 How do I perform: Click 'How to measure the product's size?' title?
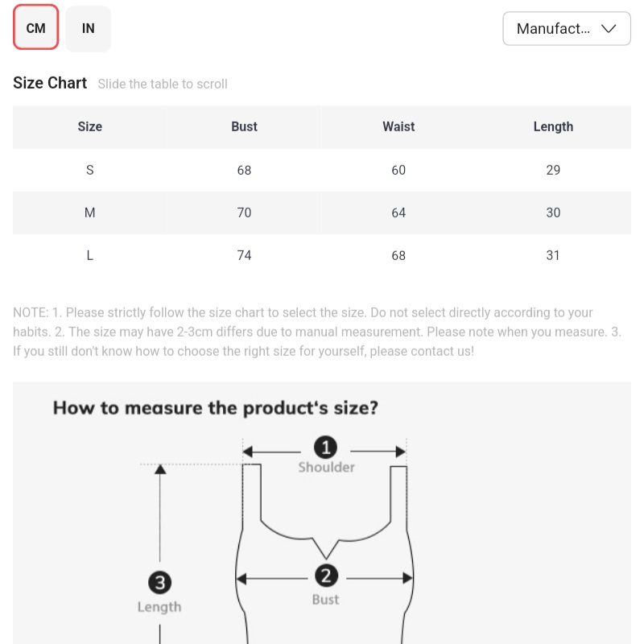(x=215, y=407)
